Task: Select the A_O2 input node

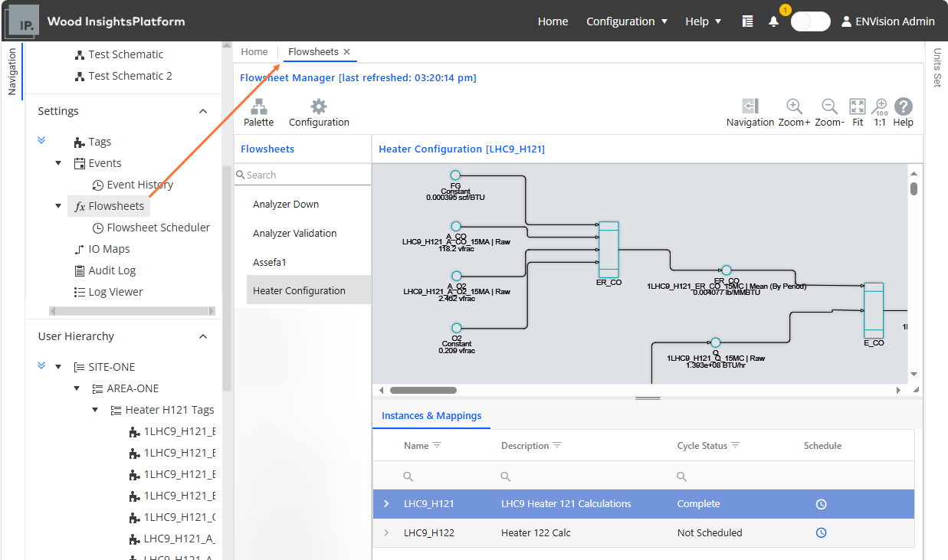Action: (x=456, y=276)
